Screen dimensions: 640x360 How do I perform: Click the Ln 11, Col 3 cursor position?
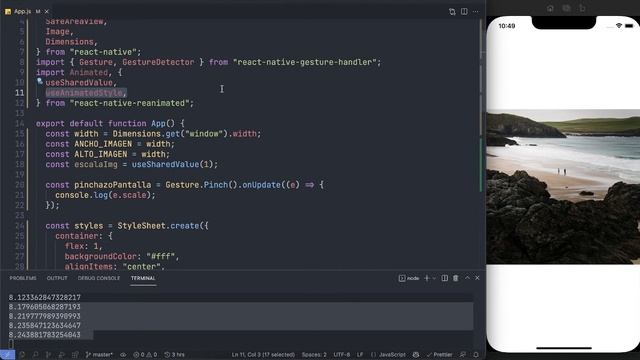click(263, 355)
